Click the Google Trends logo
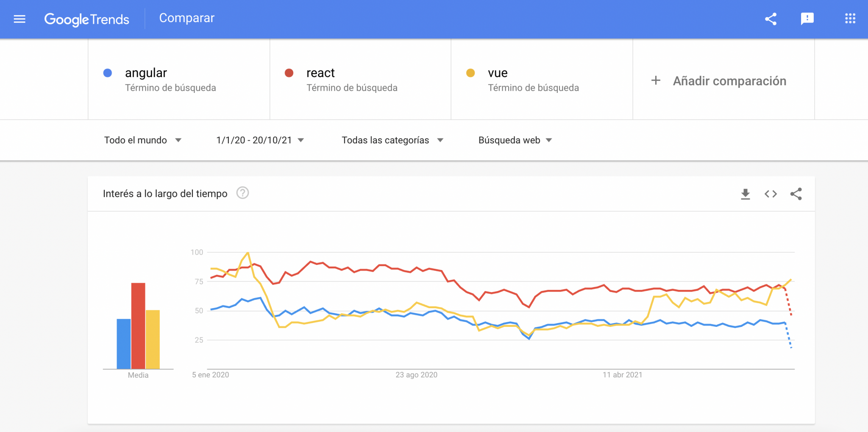The image size is (868, 432). [x=87, y=19]
